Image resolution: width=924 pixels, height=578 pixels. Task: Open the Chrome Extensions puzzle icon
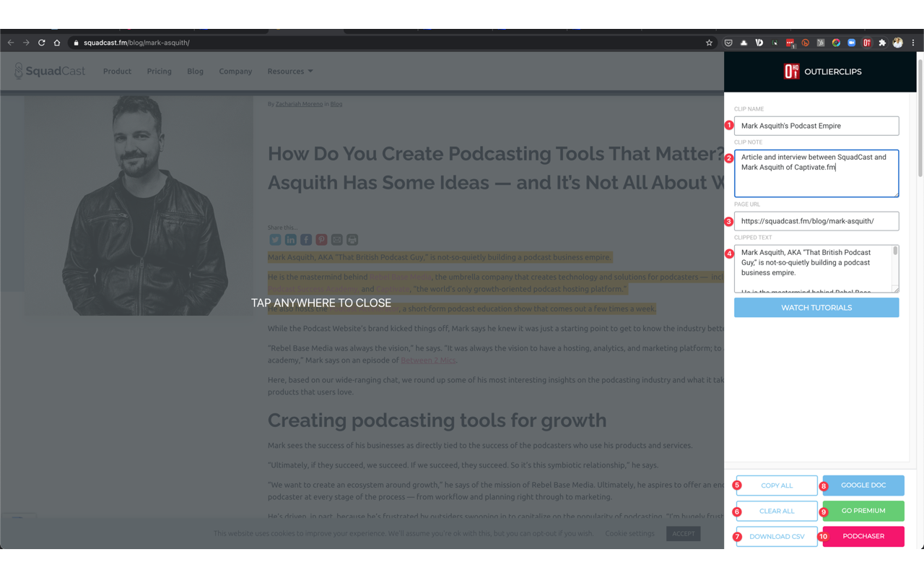882,43
